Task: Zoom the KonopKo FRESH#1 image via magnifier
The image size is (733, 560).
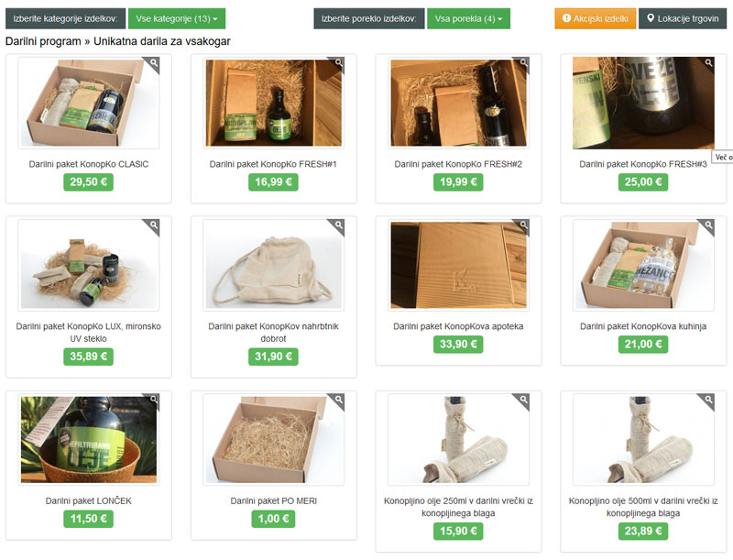Action: point(338,63)
